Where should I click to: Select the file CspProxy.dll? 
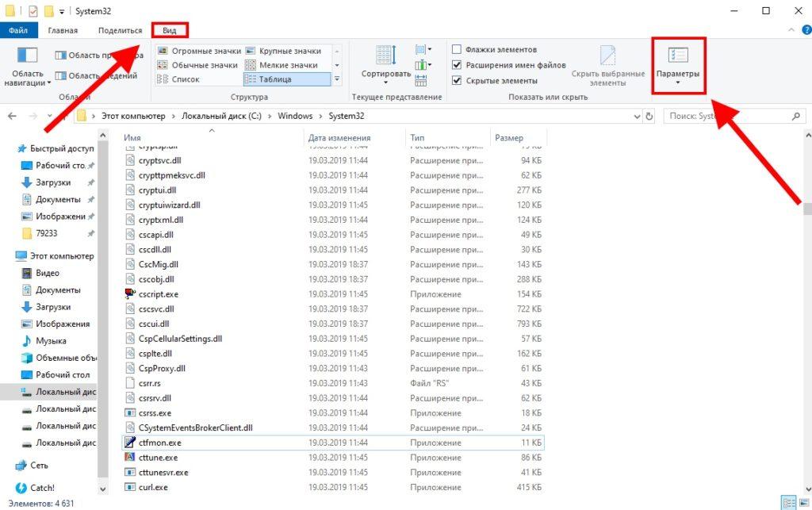point(162,369)
